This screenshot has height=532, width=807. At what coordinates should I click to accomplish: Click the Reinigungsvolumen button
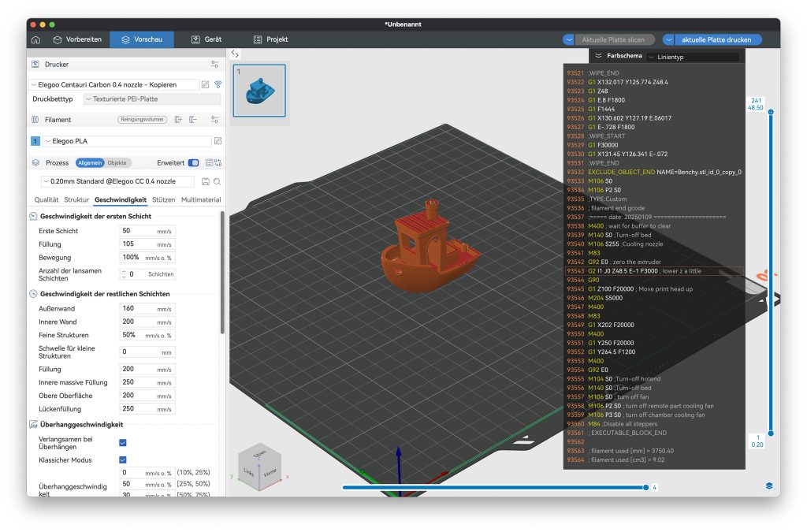pyautogui.click(x=142, y=120)
